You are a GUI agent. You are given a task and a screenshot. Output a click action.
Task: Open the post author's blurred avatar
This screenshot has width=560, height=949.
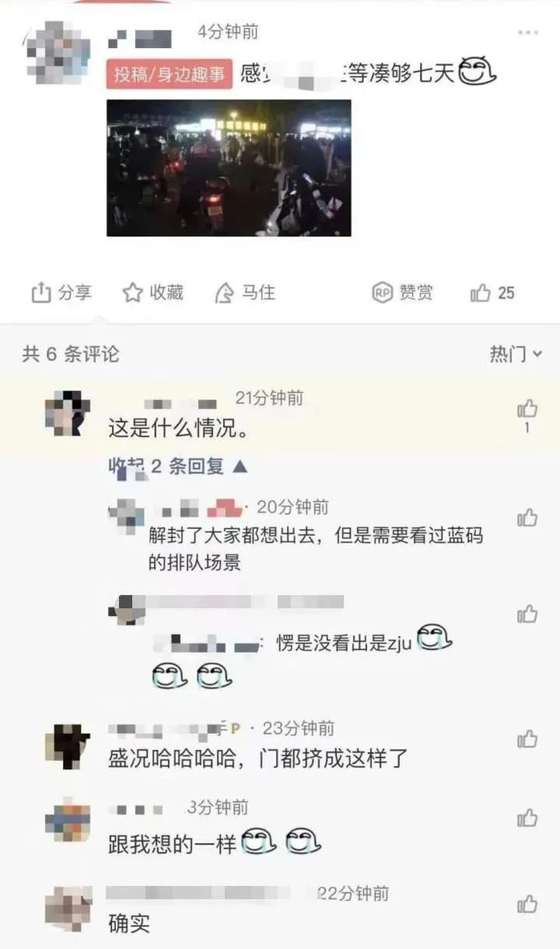58,53
